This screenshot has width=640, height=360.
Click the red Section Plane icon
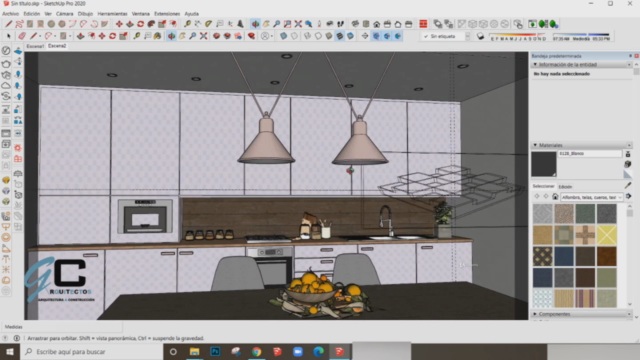(423, 24)
